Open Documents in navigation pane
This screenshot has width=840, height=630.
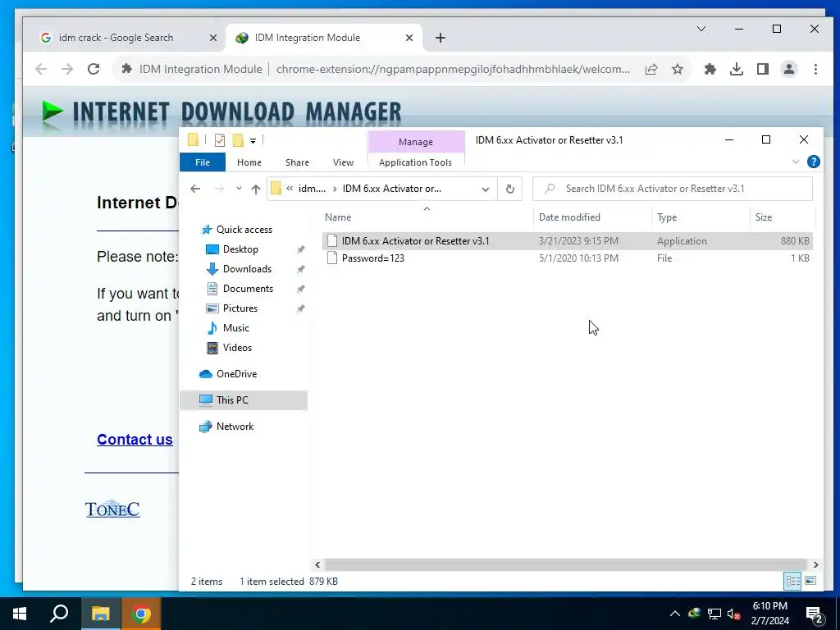248,289
